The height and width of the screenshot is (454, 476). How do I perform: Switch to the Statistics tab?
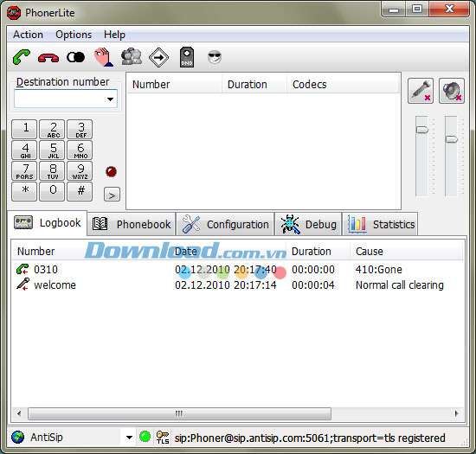[381, 224]
